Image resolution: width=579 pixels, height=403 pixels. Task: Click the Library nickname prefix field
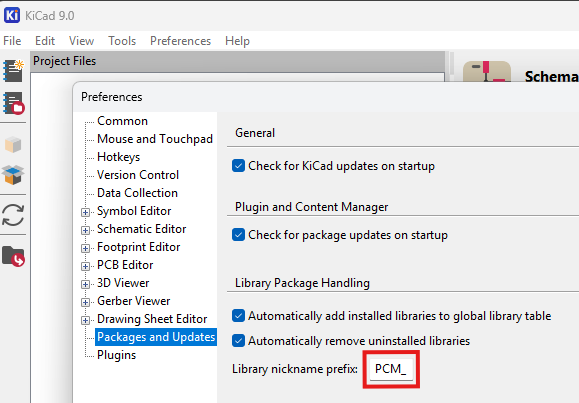coord(391,369)
